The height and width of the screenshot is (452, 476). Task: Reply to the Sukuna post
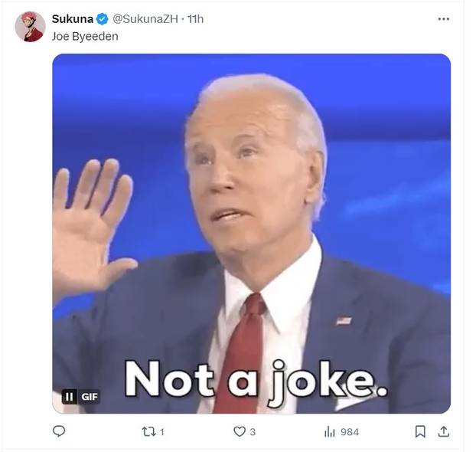(x=59, y=432)
